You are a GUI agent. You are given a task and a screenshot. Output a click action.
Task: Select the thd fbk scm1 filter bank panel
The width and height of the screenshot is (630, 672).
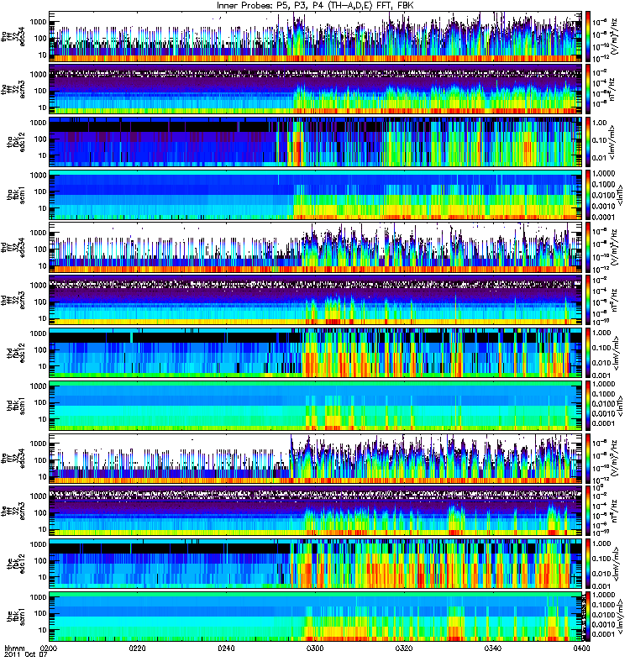(316, 406)
